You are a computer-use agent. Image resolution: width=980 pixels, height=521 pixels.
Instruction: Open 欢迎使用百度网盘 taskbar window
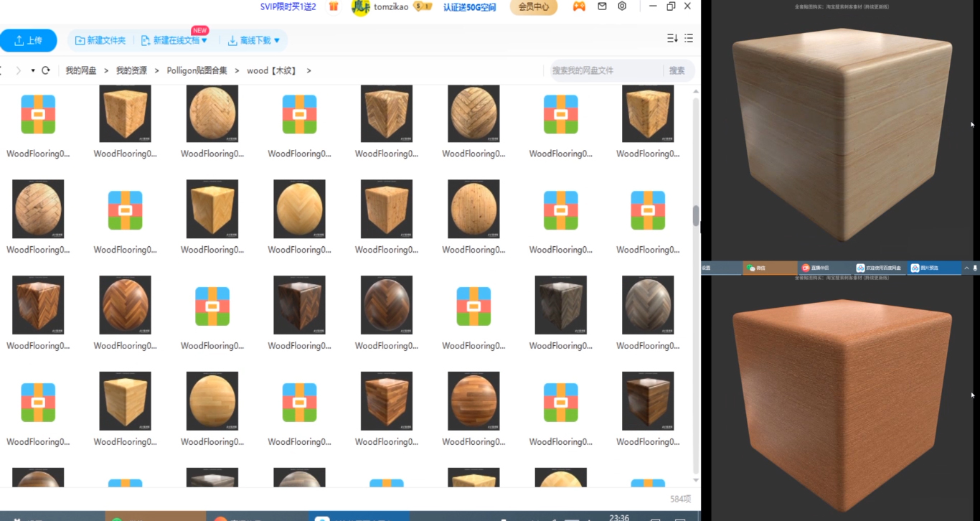879,268
